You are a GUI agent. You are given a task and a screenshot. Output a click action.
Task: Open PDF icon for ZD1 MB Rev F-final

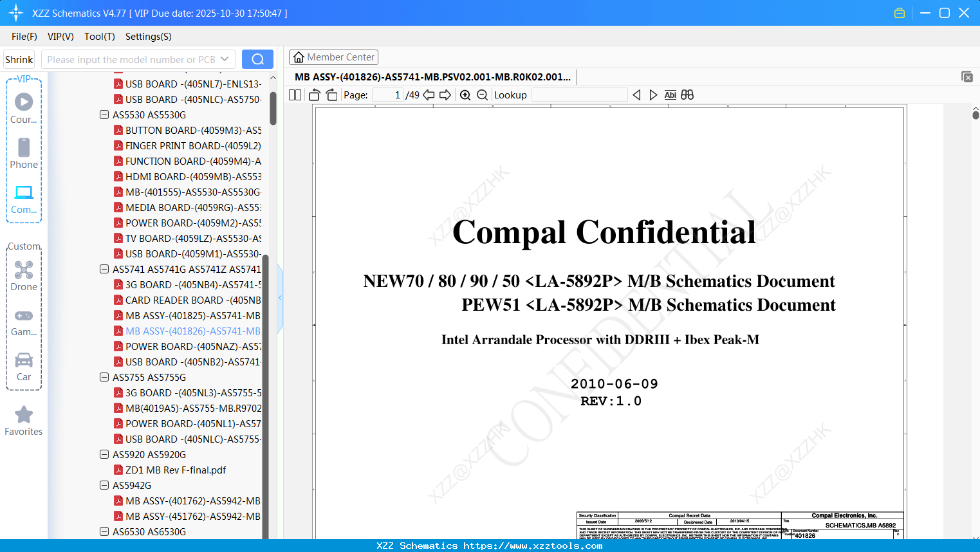[118, 470]
